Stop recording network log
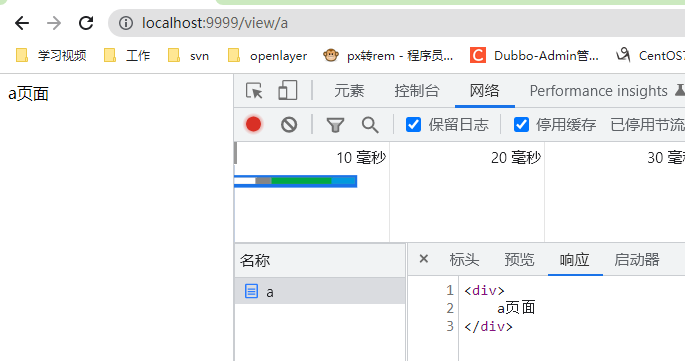Image resolution: width=685 pixels, height=361 pixels. 253,125
